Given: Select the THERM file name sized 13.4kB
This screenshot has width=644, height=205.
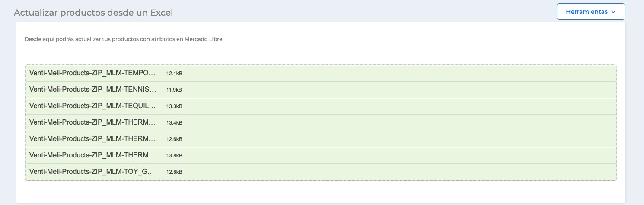Looking at the screenshot, I should point(92,122).
